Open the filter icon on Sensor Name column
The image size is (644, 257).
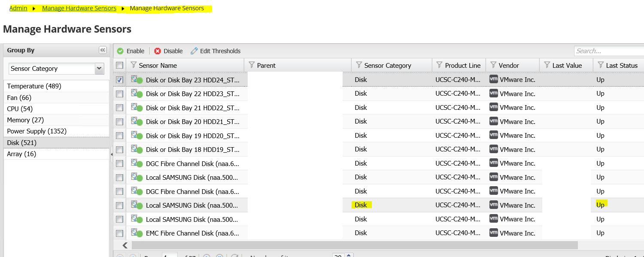tap(133, 65)
